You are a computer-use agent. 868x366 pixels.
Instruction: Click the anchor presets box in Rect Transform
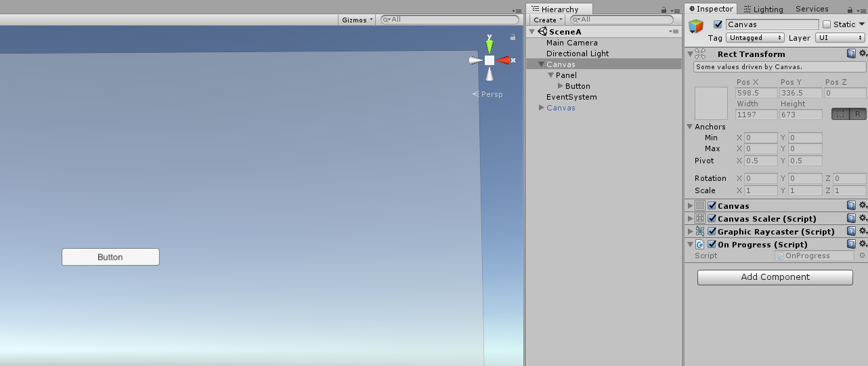(x=711, y=103)
